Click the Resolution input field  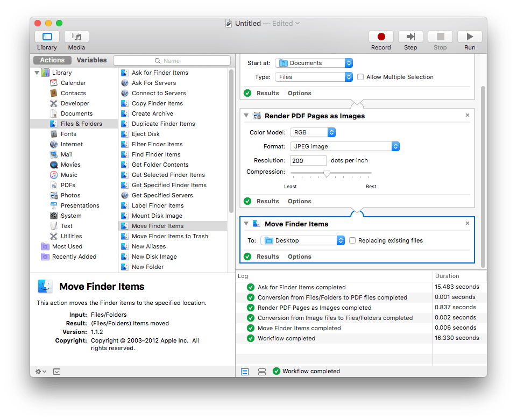click(308, 160)
